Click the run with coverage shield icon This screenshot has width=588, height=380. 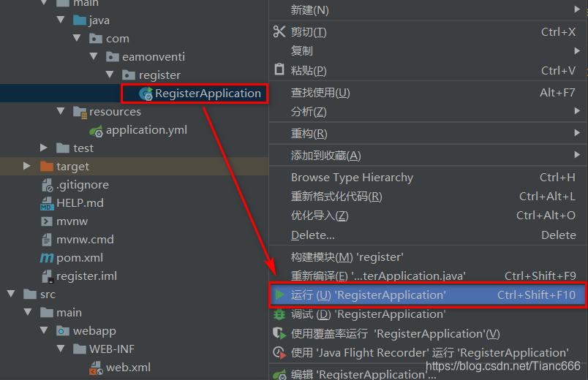[279, 333]
